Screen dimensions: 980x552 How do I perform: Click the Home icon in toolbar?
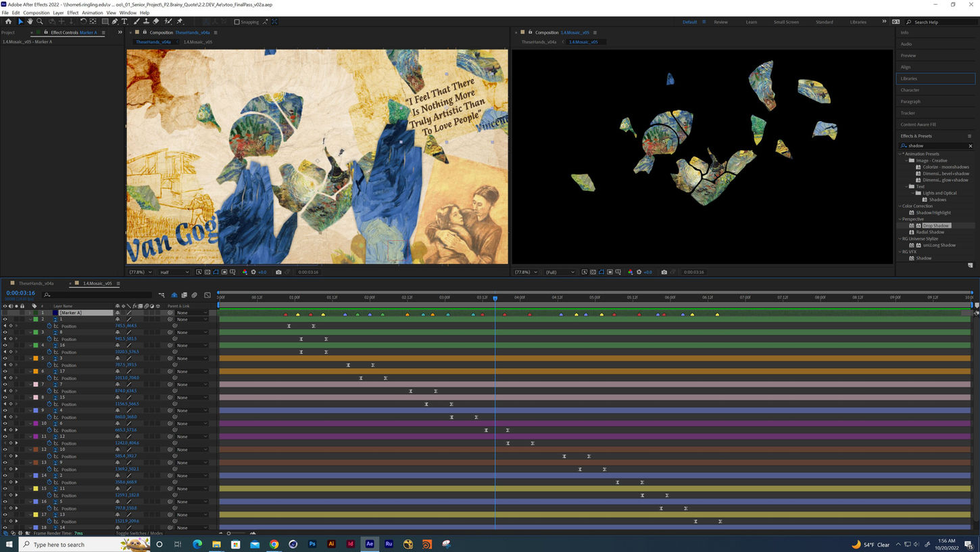coord(8,22)
